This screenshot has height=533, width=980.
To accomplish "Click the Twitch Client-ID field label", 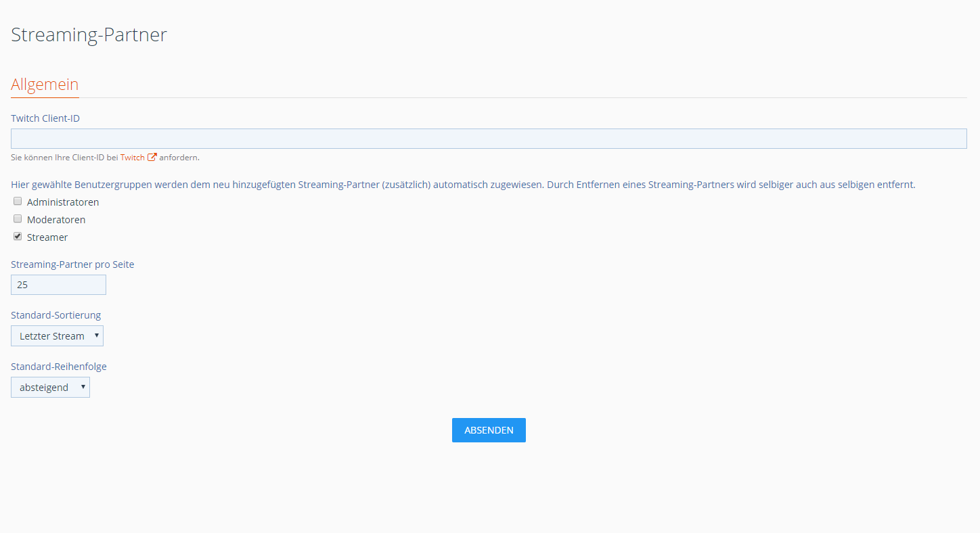I will 45,118.
